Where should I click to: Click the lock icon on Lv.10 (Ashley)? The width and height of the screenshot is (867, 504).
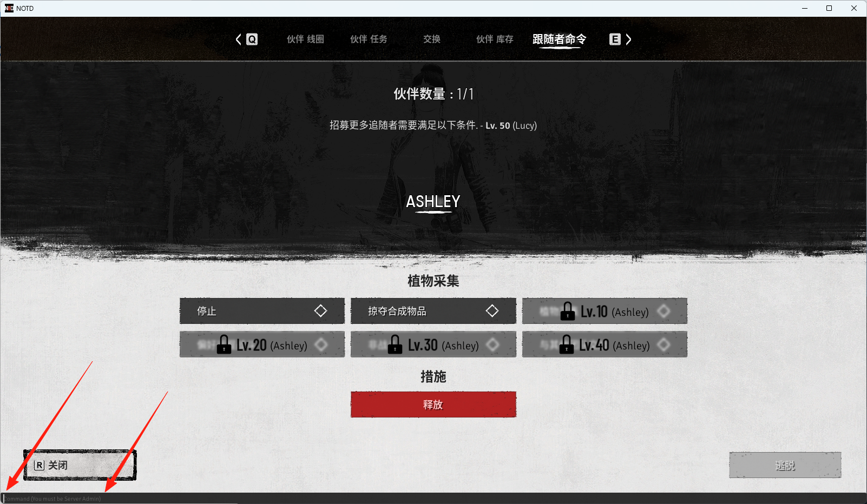click(568, 311)
